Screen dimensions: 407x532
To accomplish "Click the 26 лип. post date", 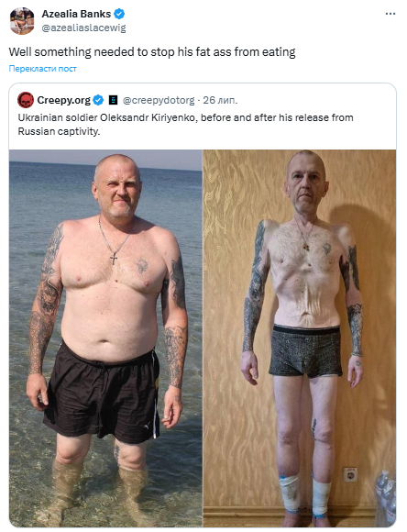I will (220, 100).
